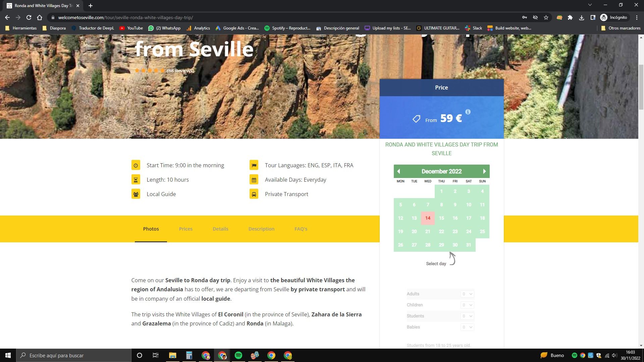This screenshot has height=362, width=644.
Task: Click the third-party cookies blocked eye icon
Action: click(x=535, y=17)
